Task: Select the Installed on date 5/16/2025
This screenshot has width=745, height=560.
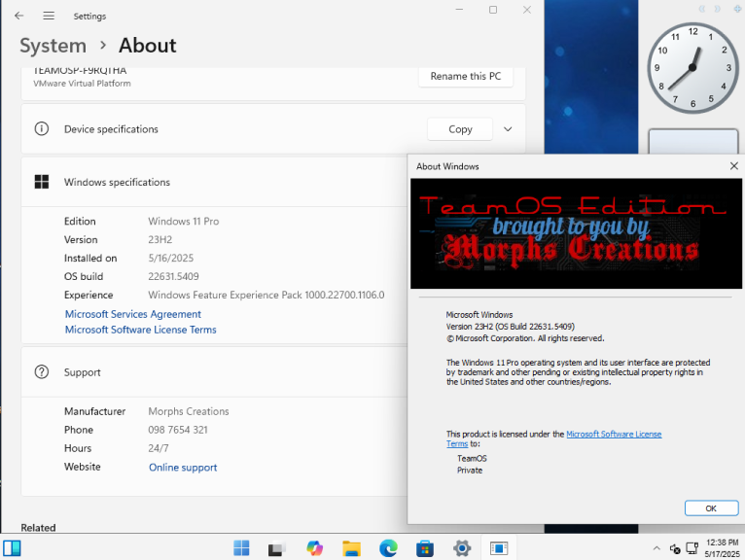Action: pyautogui.click(x=171, y=258)
